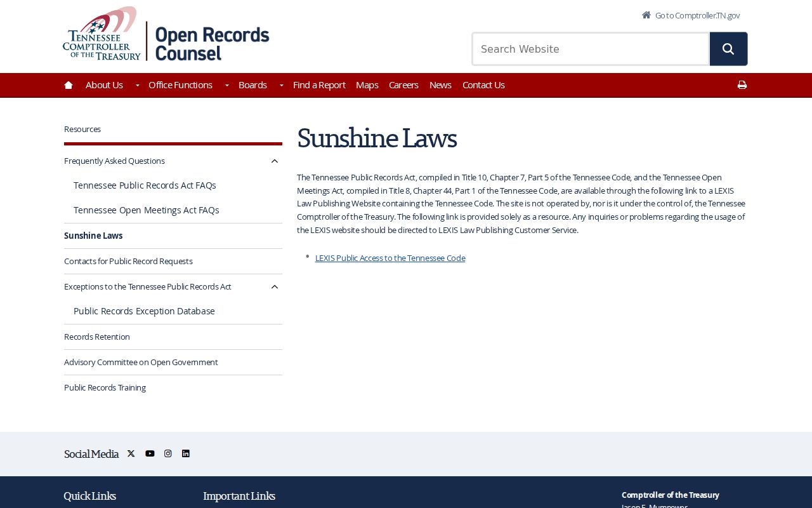Click the Exceptions to the Tennessee Public Records Act link

point(148,286)
